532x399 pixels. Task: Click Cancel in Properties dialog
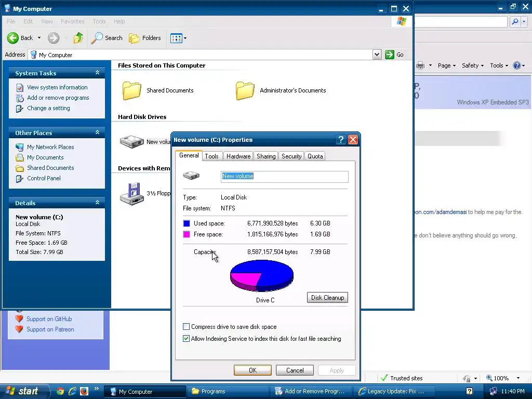tap(295, 370)
